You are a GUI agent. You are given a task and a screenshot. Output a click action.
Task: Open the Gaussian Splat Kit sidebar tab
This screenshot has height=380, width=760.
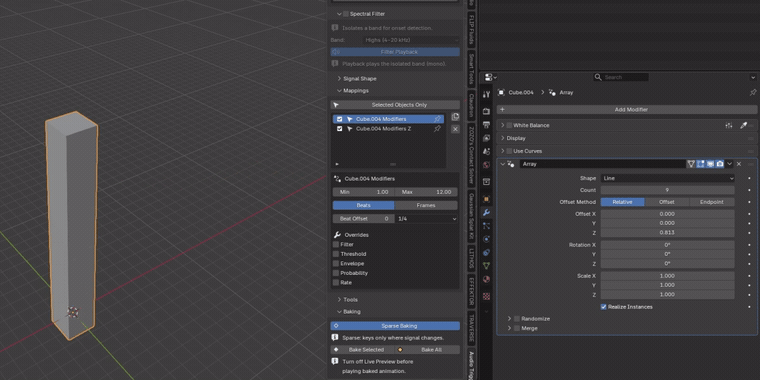click(471, 216)
